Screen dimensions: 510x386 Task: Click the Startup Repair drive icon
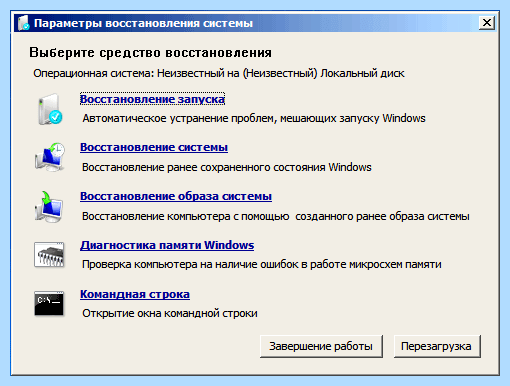coord(50,109)
